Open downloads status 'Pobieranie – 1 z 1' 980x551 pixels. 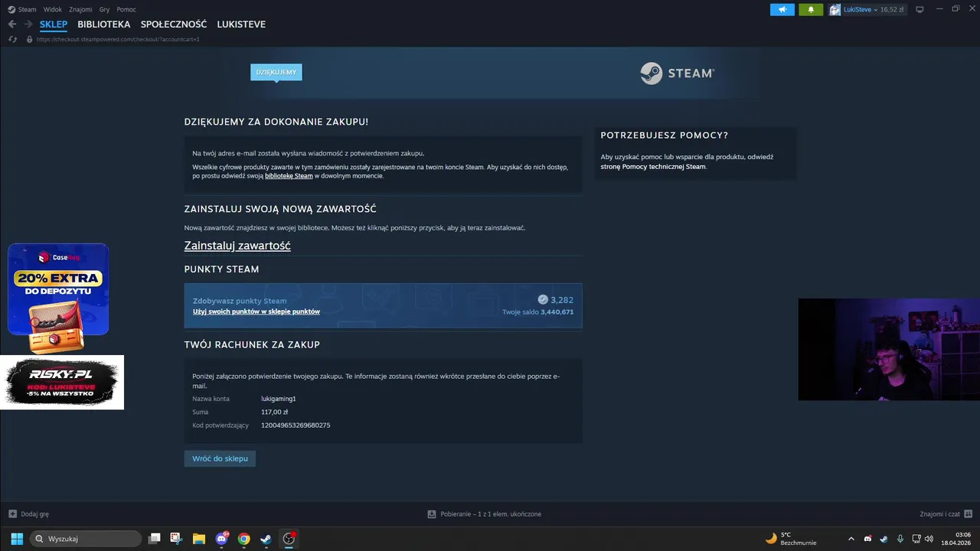491,514
